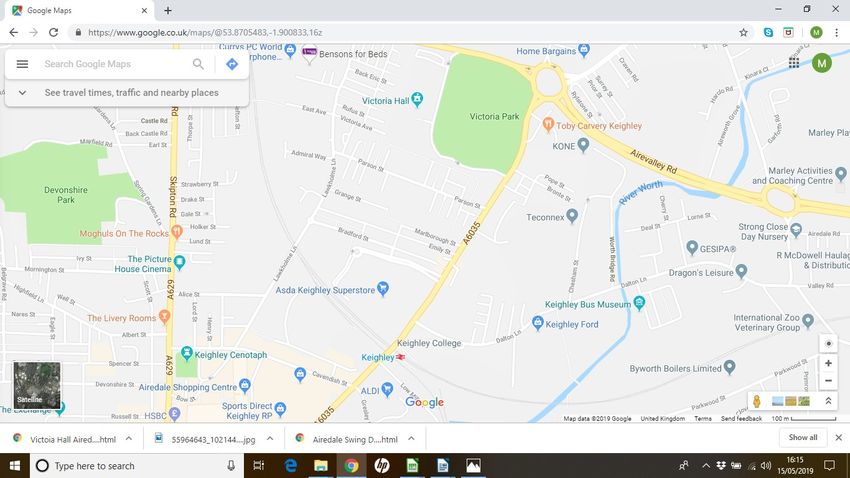Viewport: 850px width, 478px height.
Task: Click the Send feedback link
Action: (x=741, y=418)
